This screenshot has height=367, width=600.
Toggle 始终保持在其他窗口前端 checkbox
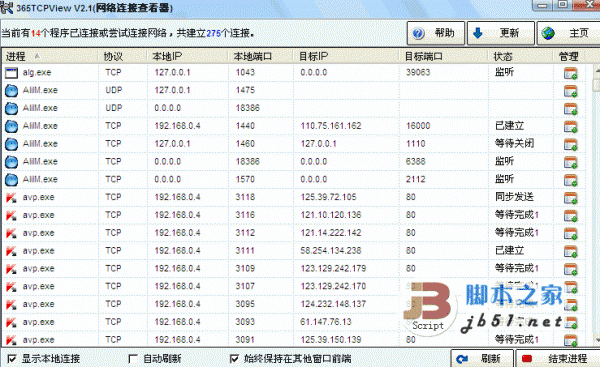coord(234,359)
